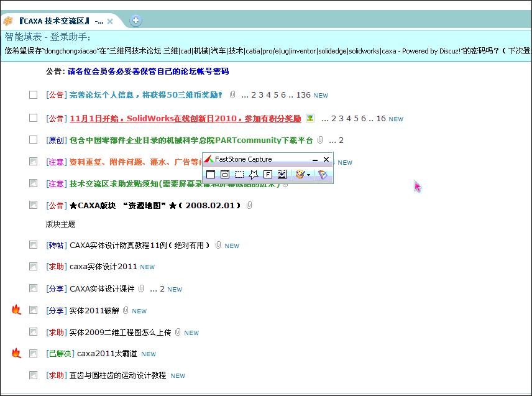This screenshot has width=532, height=396.
Task: Filter by [已解决] tag on caxa2011太霸道
Action: click(60, 354)
